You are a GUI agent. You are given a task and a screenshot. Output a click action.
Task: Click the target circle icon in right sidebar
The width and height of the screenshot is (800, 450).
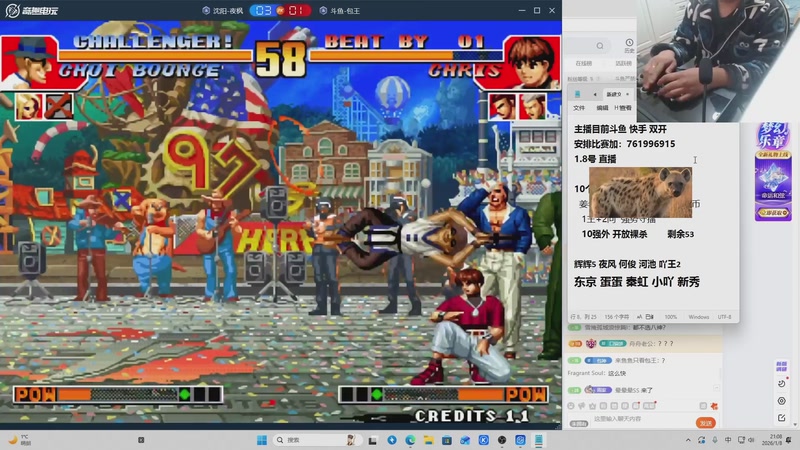[782, 401]
